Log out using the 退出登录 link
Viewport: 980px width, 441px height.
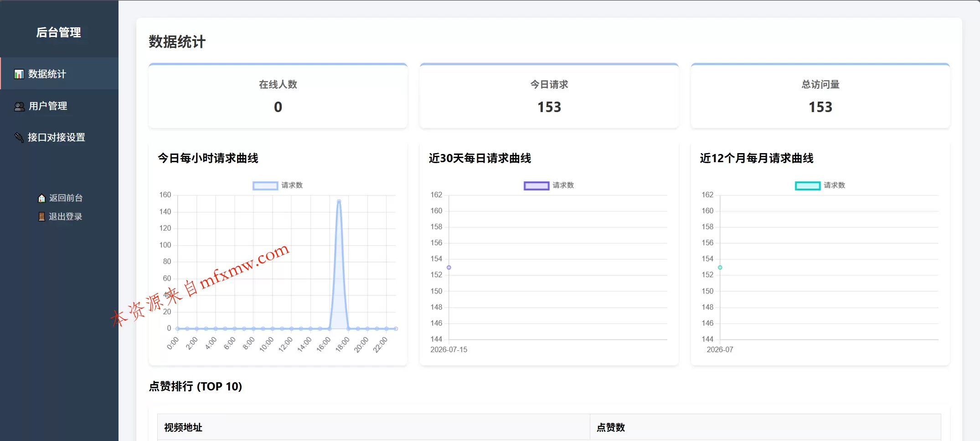60,217
